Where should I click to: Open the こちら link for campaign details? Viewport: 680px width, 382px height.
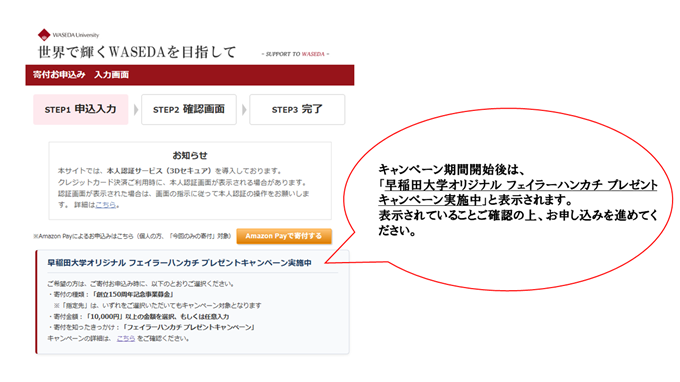point(126,338)
